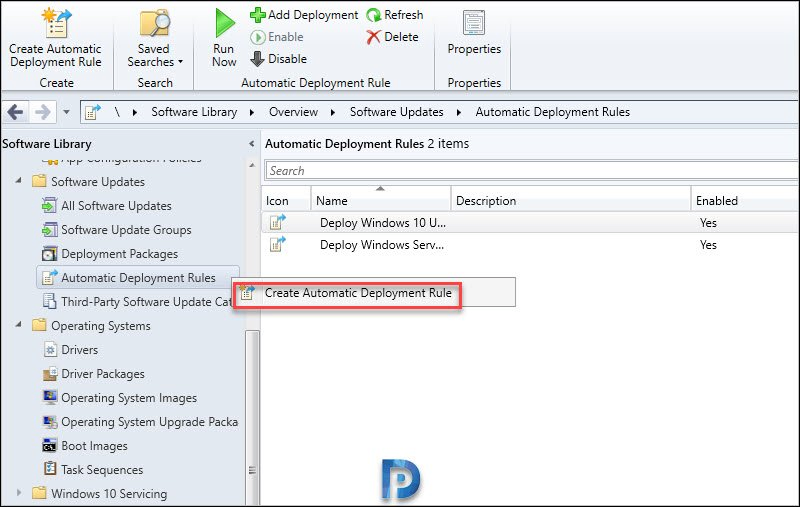
Task: Sort list by the Icon column header
Action: pos(286,200)
